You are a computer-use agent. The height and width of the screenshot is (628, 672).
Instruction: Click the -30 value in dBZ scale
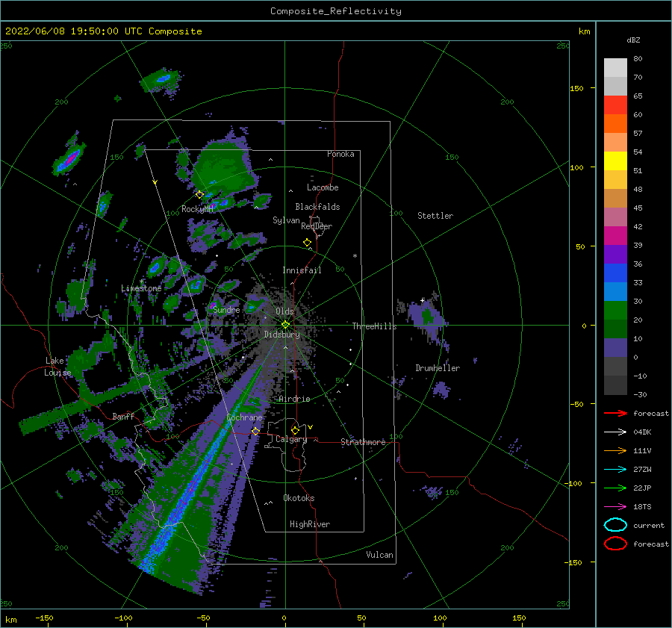[x=640, y=394]
